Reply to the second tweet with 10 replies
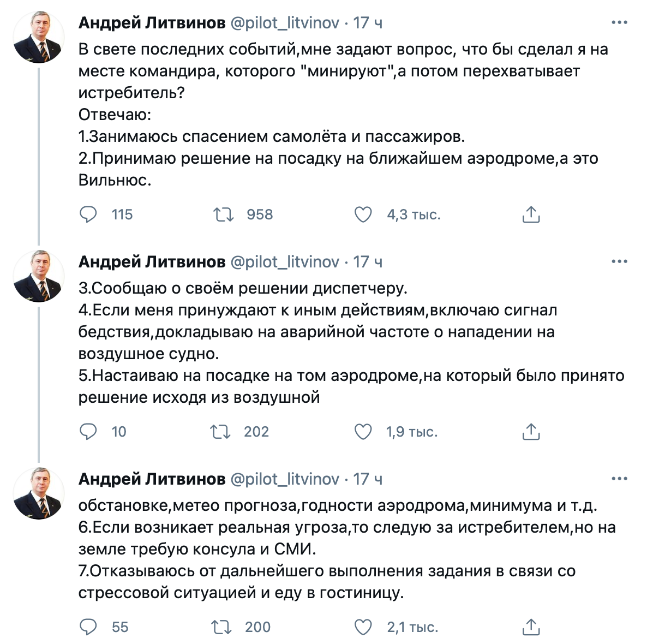Screen dimensions: 647x644 [x=88, y=432]
